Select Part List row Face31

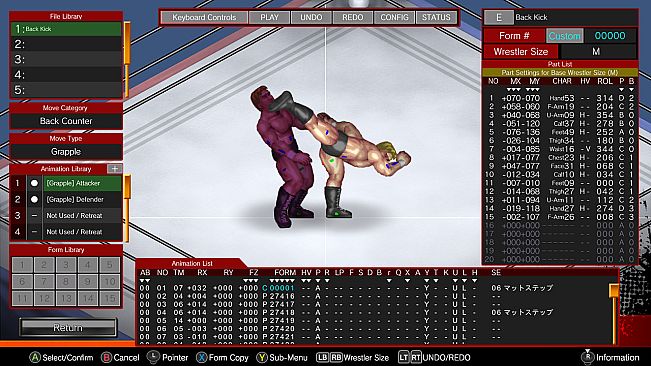(560, 166)
